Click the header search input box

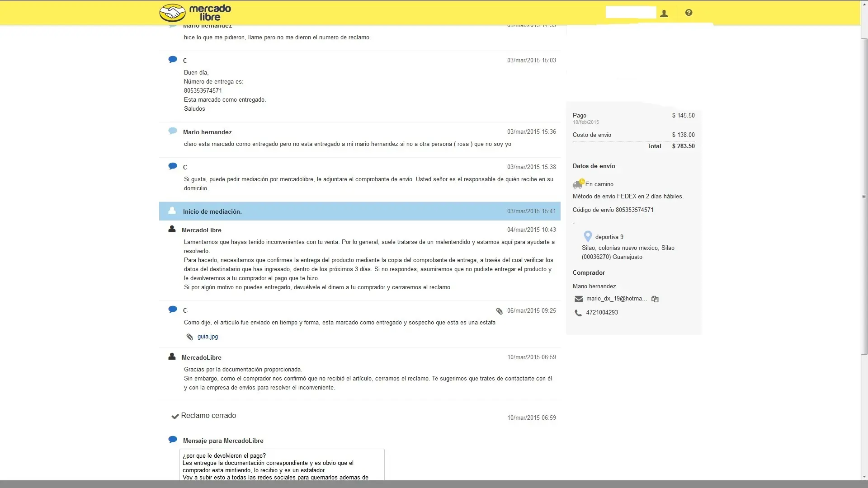[x=631, y=13]
